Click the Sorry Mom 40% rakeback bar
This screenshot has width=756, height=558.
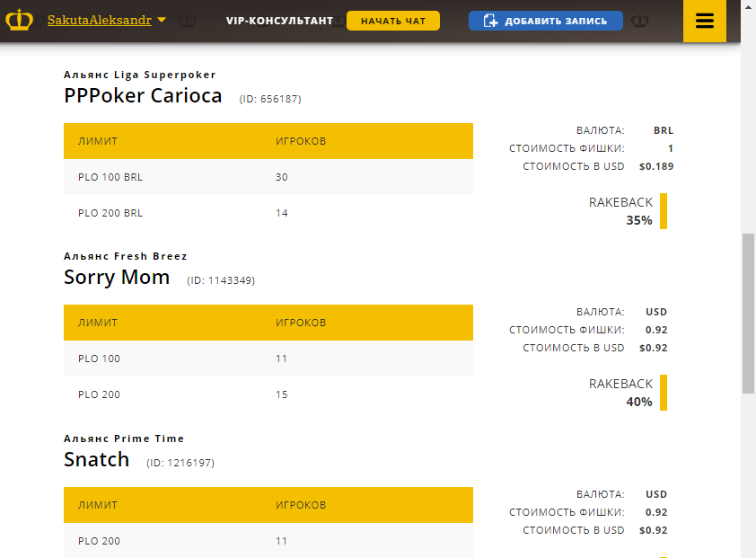pyautogui.click(x=664, y=393)
